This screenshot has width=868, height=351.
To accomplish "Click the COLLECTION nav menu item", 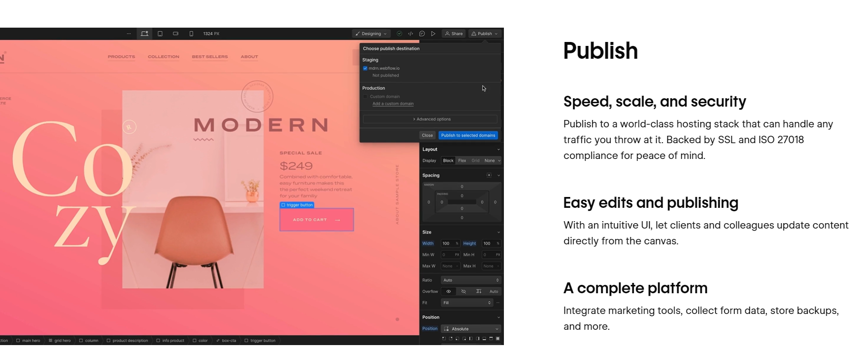I will point(164,57).
